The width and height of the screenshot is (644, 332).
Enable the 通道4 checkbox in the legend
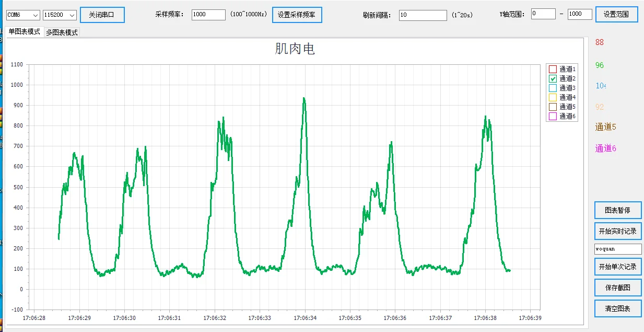tap(553, 97)
